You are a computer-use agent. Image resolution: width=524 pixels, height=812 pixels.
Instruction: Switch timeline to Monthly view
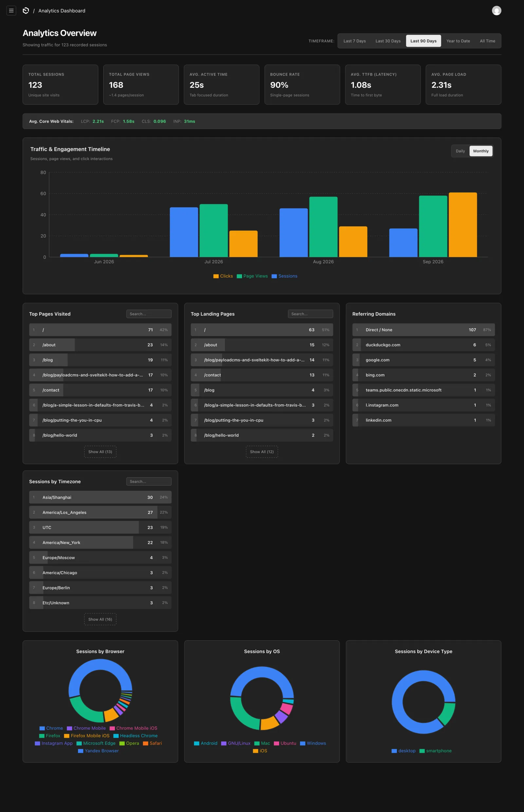point(481,151)
